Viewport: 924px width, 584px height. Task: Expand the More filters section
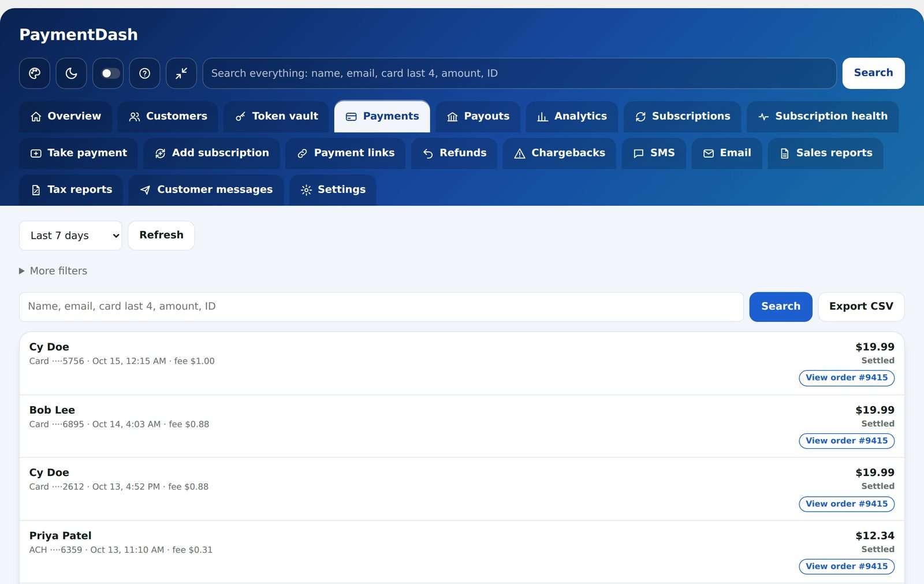coord(53,271)
